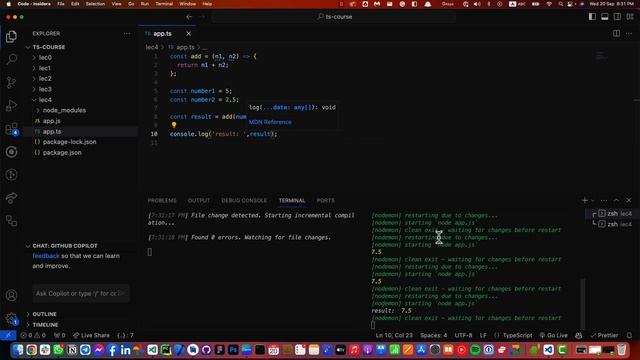Open the Terminal menu in menu bar
640x360 pixels.
[164, 4]
